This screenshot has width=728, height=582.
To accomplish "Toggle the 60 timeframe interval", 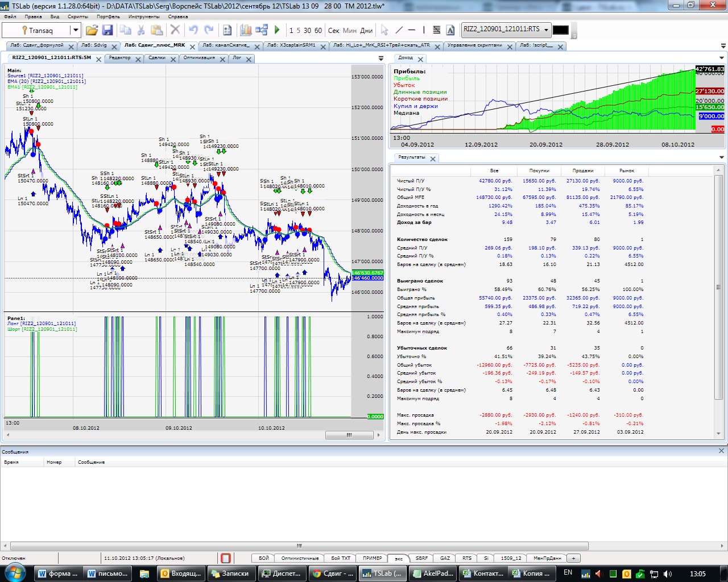I will point(318,31).
